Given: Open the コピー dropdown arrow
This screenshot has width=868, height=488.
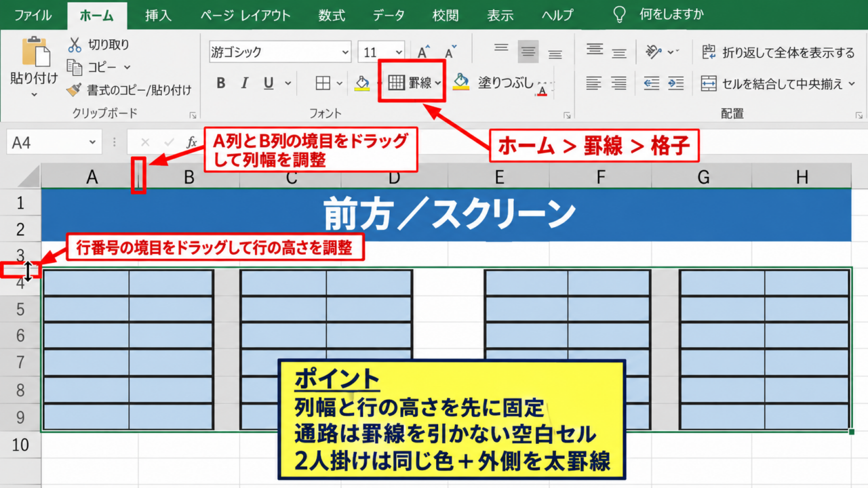Looking at the screenshot, I should coord(127,67).
